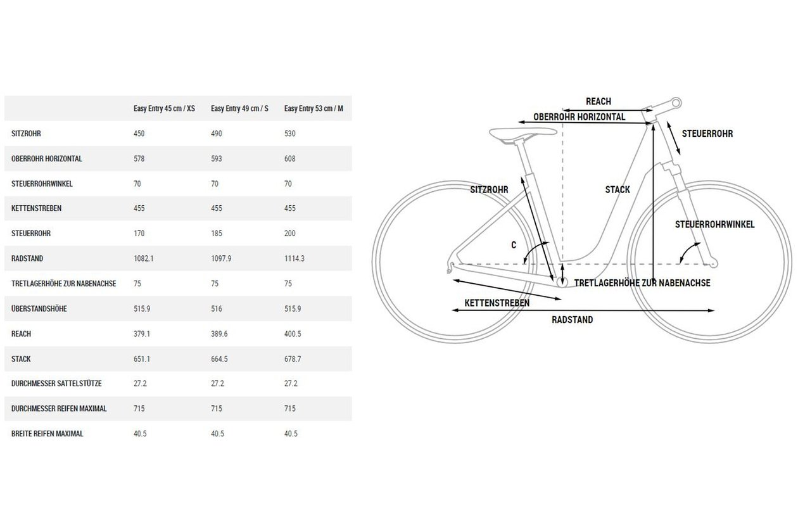Image resolution: width=798 pixels, height=532 pixels.
Task: Click the ÜBERSTANDSHÖHE row label
Action: (39, 308)
